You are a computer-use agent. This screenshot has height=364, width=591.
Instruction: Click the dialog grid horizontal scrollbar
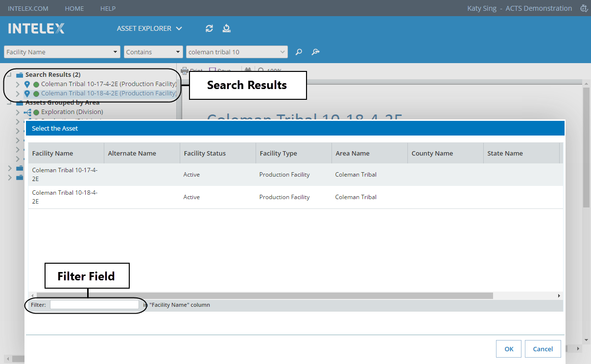click(x=264, y=296)
